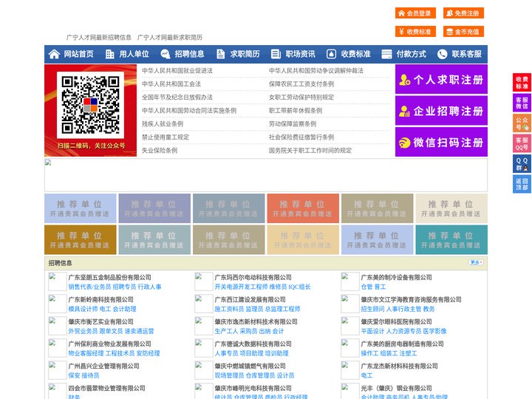Open 劳动保障监察条例 link
This screenshot has width=532, height=399.
293,124
